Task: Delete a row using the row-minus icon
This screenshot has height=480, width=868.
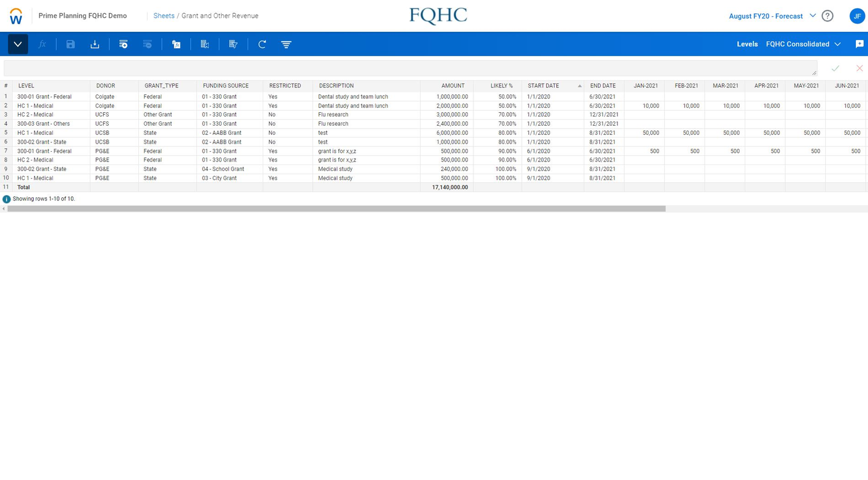Action: (x=147, y=44)
